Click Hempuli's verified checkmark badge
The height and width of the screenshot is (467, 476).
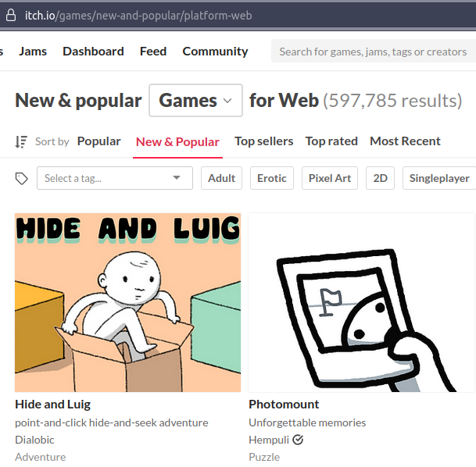pyautogui.click(x=298, y=440)
